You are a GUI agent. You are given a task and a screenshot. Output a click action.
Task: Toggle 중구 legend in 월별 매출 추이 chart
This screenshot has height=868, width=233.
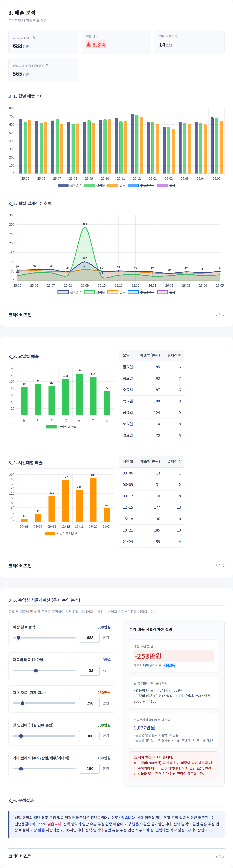(116, 185)
